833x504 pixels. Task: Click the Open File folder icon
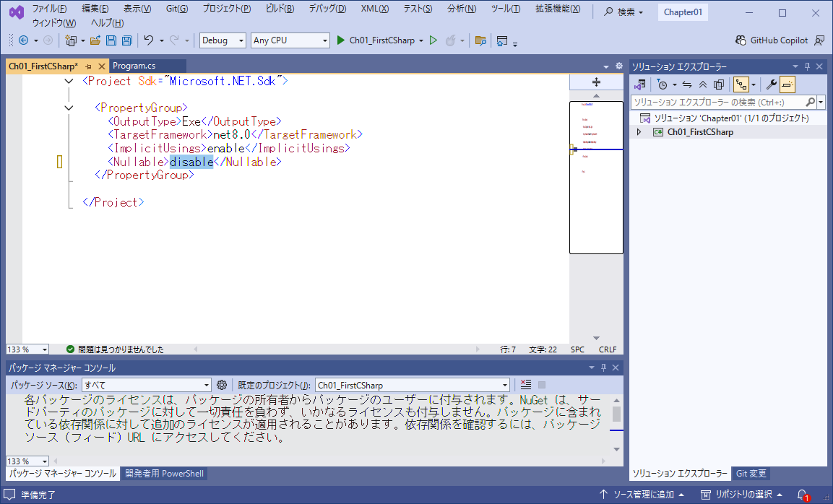pyautogui.click(x=95, y=40)
